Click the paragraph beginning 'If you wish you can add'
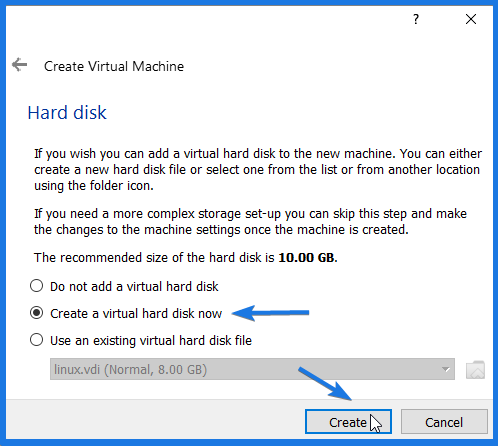Image resolution: width=498 pixels, height=446 pixels. click(258, 170)
